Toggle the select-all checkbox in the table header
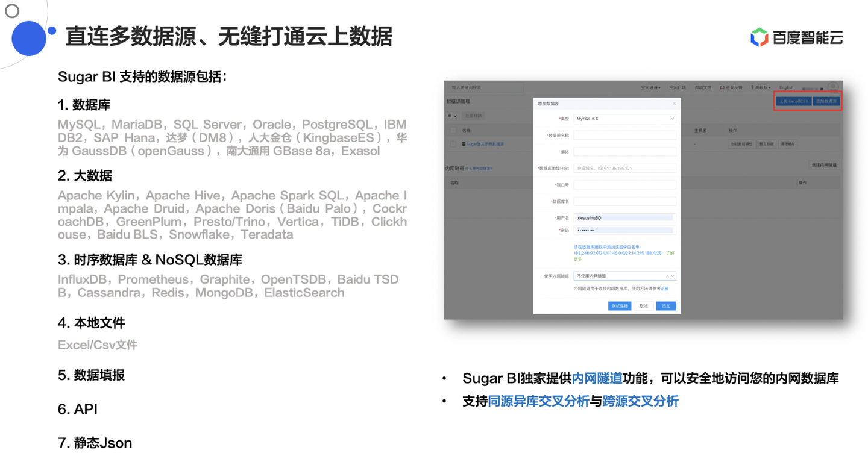868x465 pixels. click(453, 130)
